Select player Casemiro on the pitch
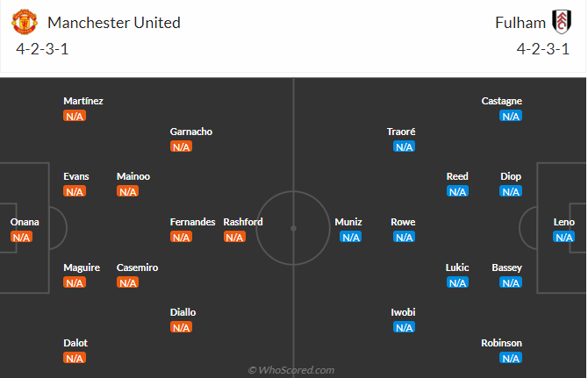 pyautogui.click(x=137, y=267)
